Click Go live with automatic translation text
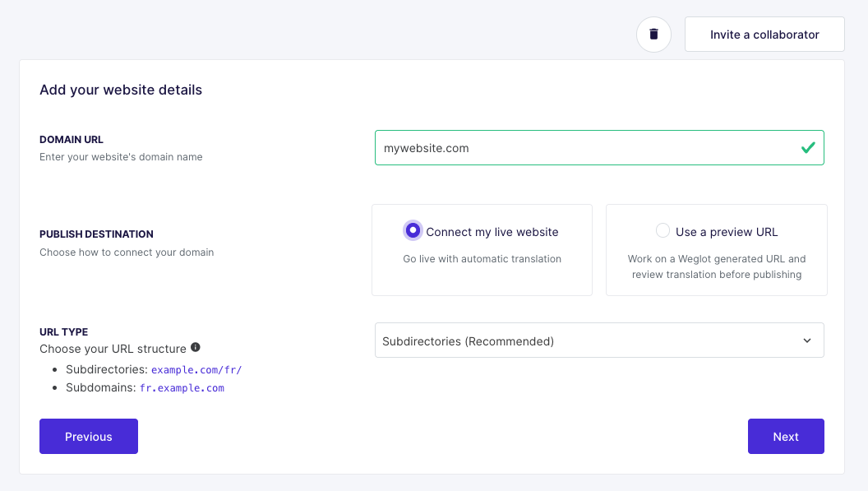This screenshot has width=868, height=491. tap(482, 259)
